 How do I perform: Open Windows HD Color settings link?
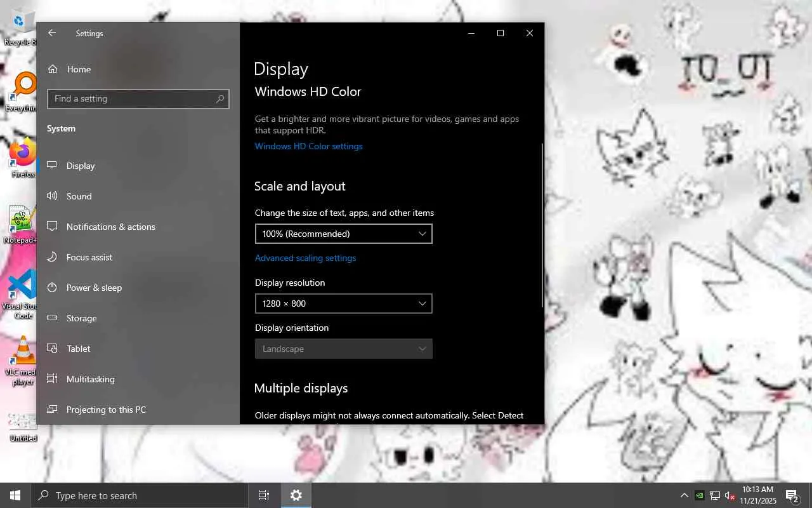pyautogui.click(x=308, y=146)
